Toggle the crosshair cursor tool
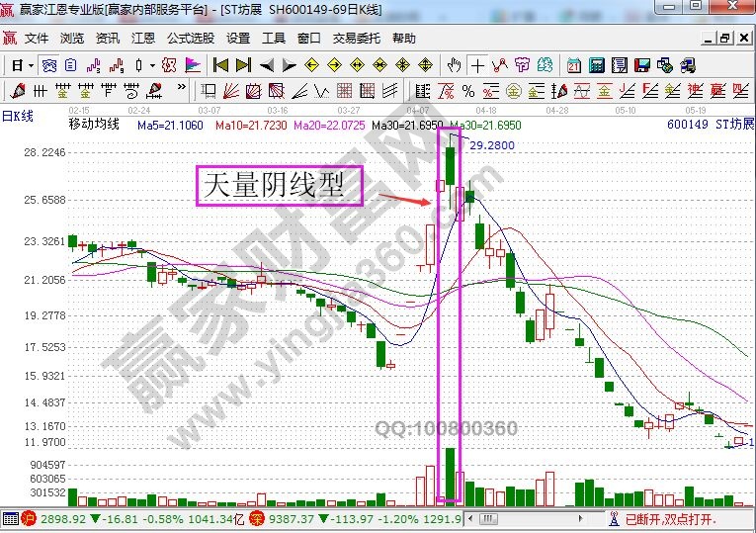 pyautogui.click(x=478, y=65)
